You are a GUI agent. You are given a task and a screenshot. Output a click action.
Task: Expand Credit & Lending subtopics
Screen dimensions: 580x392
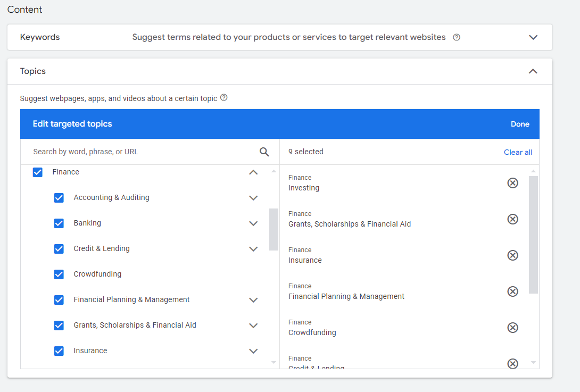(253, 248)
